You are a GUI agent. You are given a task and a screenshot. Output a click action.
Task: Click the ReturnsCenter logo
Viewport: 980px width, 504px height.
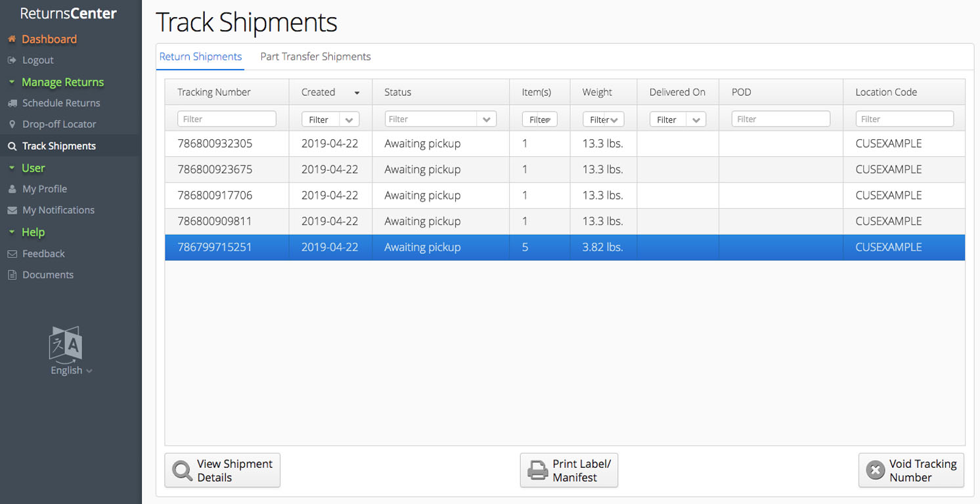68,13
